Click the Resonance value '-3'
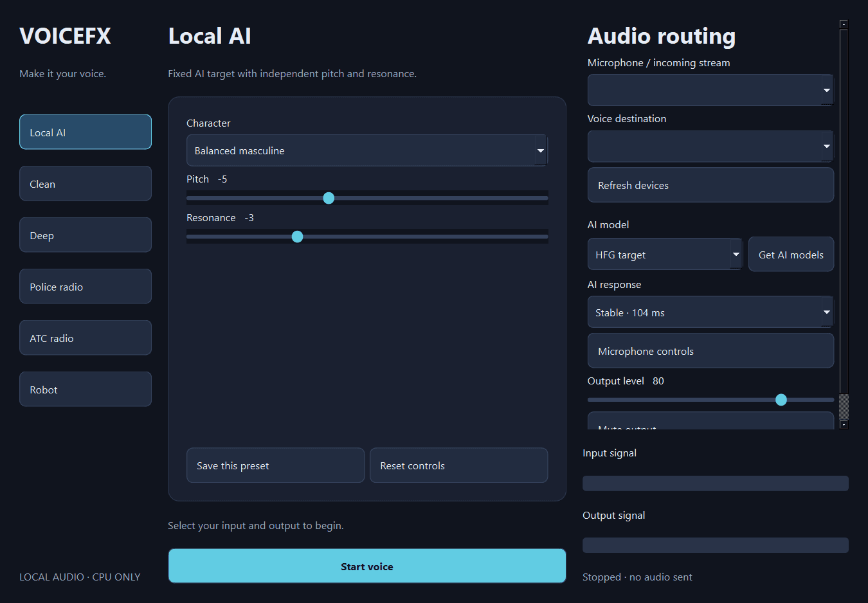 pos(249,217)
